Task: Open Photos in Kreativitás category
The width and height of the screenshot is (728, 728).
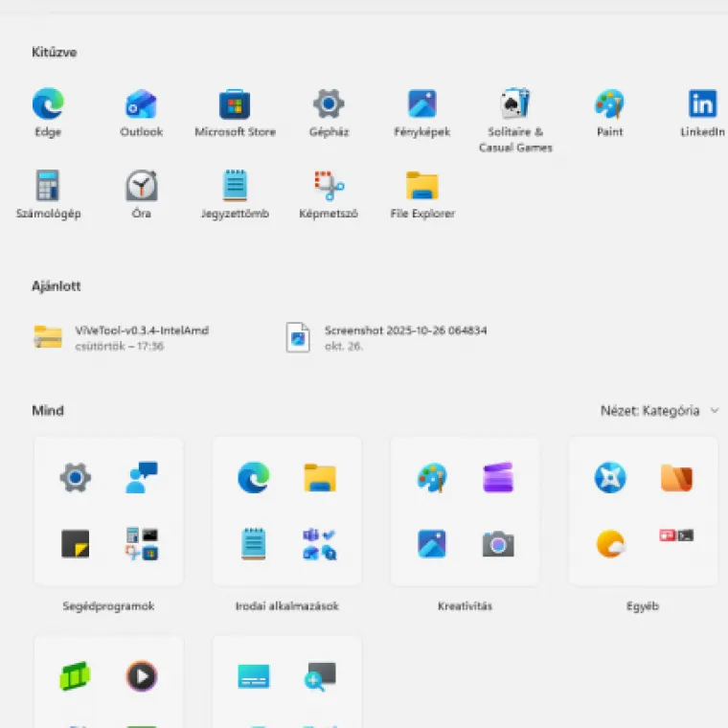Action: [432, 544]
